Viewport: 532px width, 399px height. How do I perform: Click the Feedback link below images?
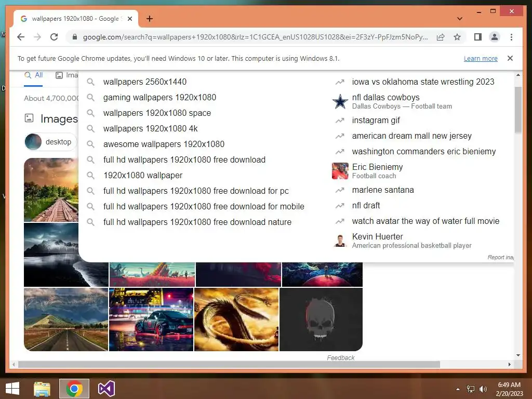[x=341, y=357]
